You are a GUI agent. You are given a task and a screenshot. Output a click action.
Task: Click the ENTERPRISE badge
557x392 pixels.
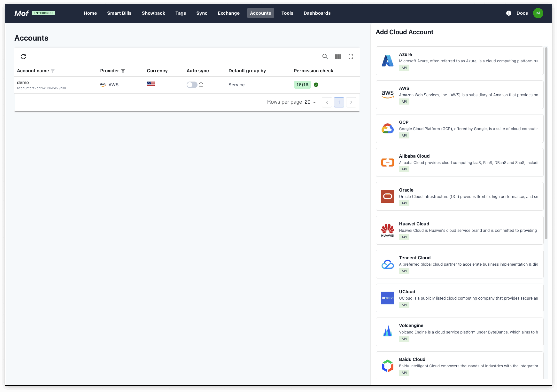pyautogui.click(x=43, y=13)
